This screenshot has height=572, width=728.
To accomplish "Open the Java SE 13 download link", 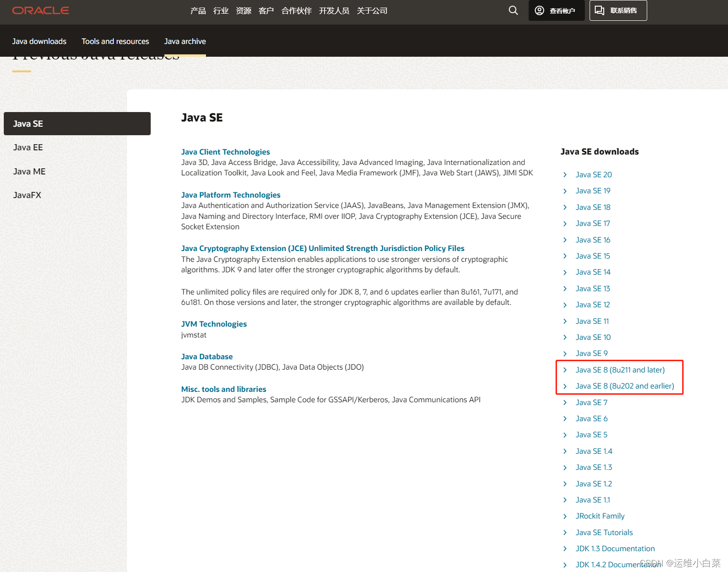I will [x=592, y=288].
